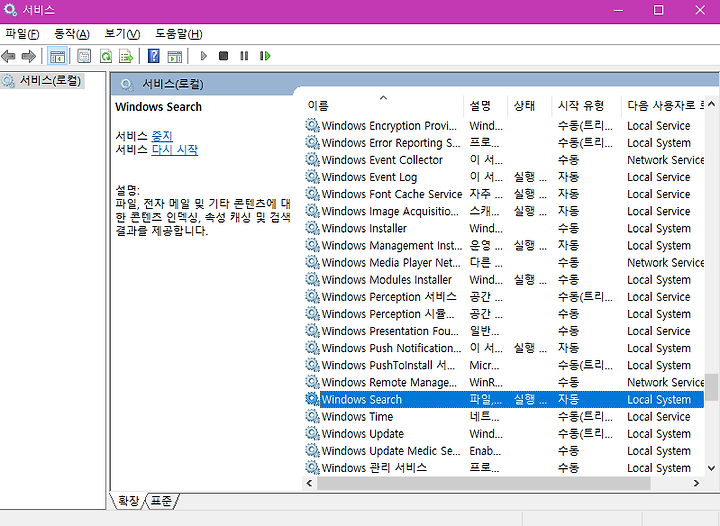Click gear icon of Windows Update row
This screenshot has width=720, height=526.
pyautogui.click(x=312, y=433)
